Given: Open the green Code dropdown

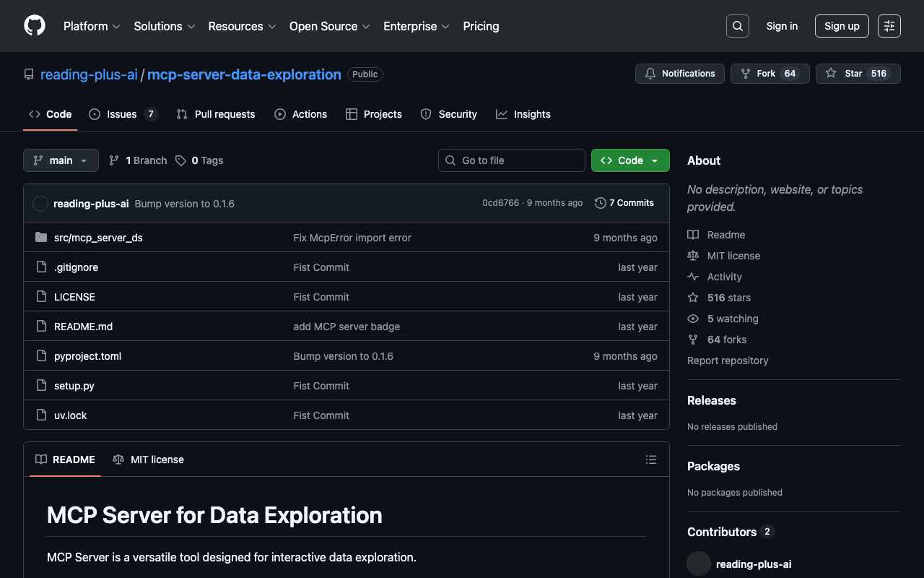Looking at the screenshot, I should (629, 160).
